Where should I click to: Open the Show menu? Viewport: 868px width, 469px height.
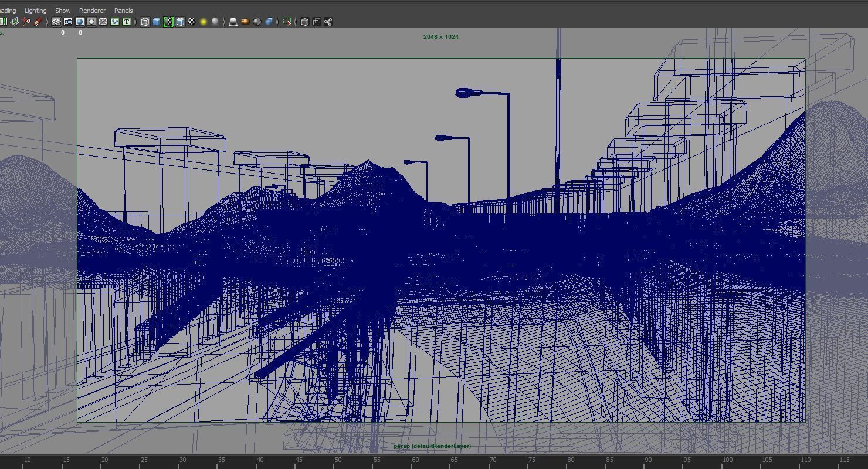coord(63,11)
